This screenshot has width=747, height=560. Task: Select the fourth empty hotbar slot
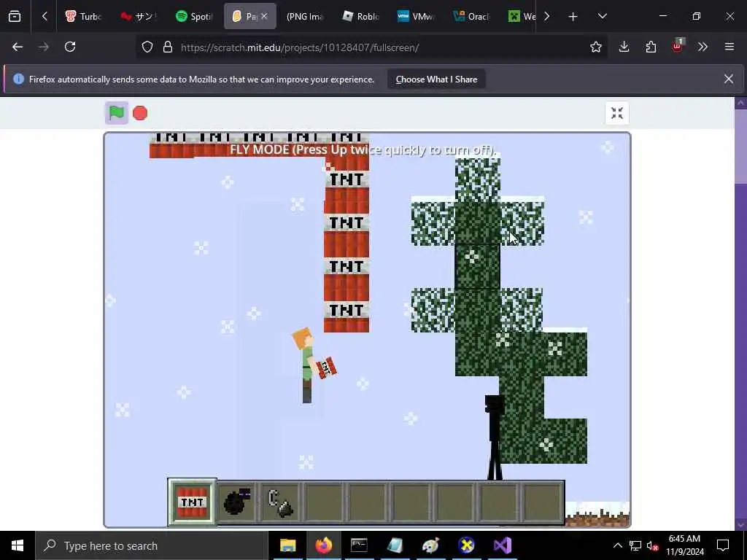pos(454,502)
